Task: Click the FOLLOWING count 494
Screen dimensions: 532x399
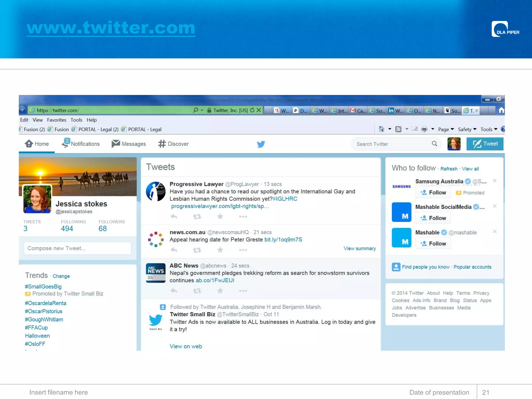Action: pos(67,229)
